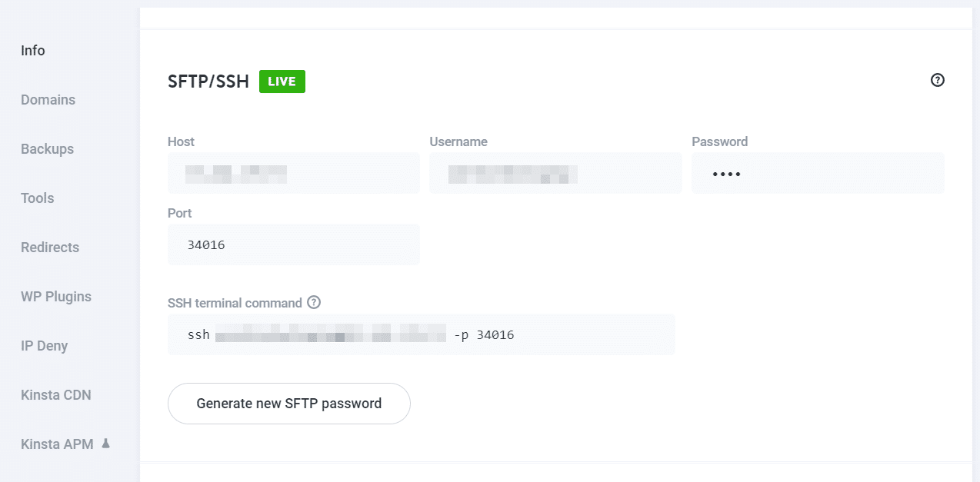The image size is (980, 482).
Task: Click the SFTP/SSH section heading
Action: click(208, 81)
